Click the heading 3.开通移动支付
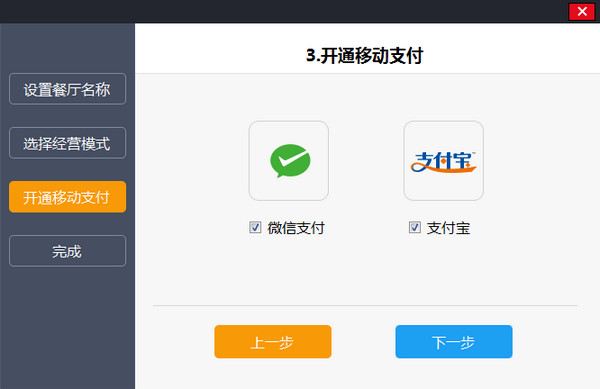Image resolution: width=600 pixels, height=389 pixels. (x=365, y=56)
